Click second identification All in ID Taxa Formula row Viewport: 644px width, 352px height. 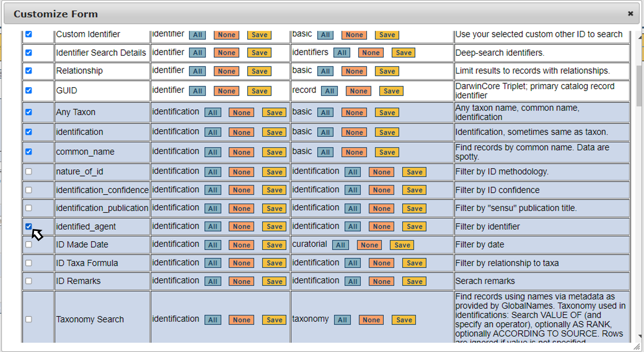(352, 263)
